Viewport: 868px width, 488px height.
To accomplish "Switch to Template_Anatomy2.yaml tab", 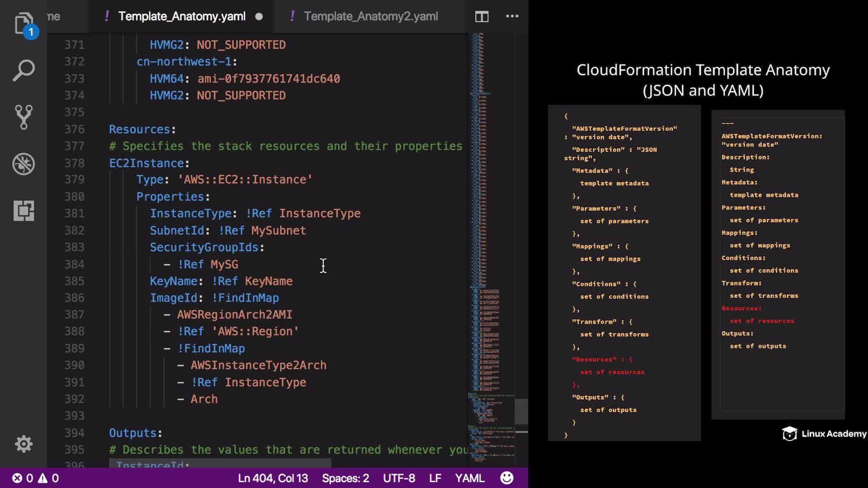I will coord(370,17).
